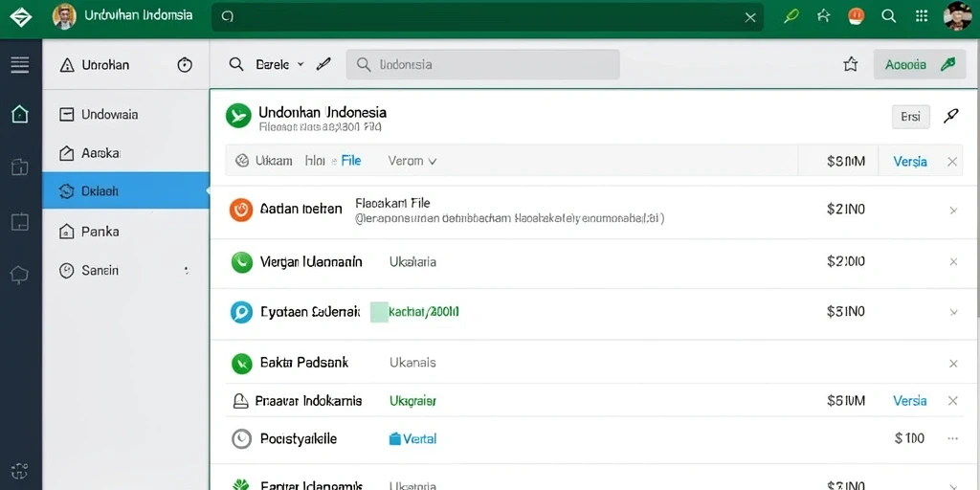The width and height of the screenshot is (980, 490).
Task: Click the green Undonhan Indonesia logo circle
Action: [x=238, y=116]
